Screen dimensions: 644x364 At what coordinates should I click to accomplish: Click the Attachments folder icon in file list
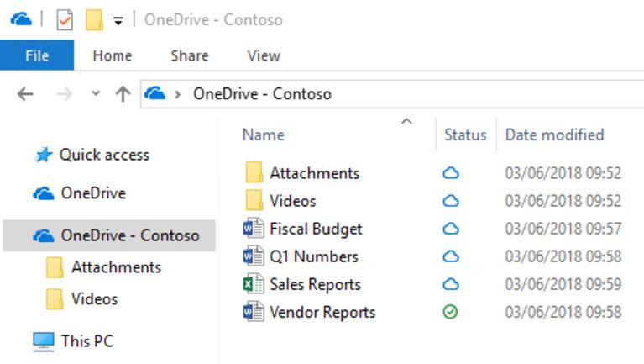point(254,172)
